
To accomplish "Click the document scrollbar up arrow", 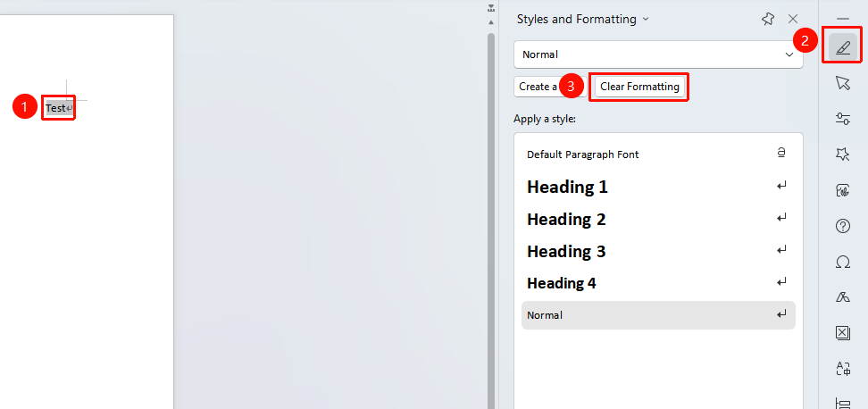I will pos(490,22).
